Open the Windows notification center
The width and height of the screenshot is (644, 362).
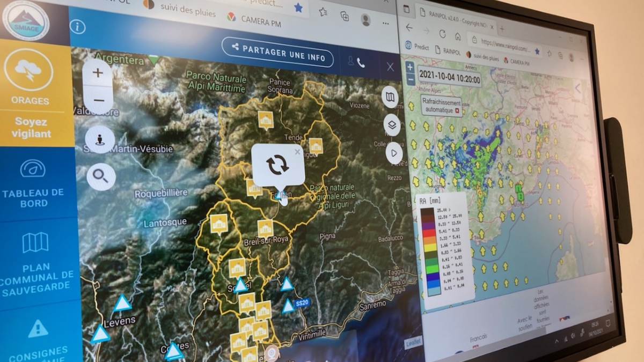coord(608,323)
